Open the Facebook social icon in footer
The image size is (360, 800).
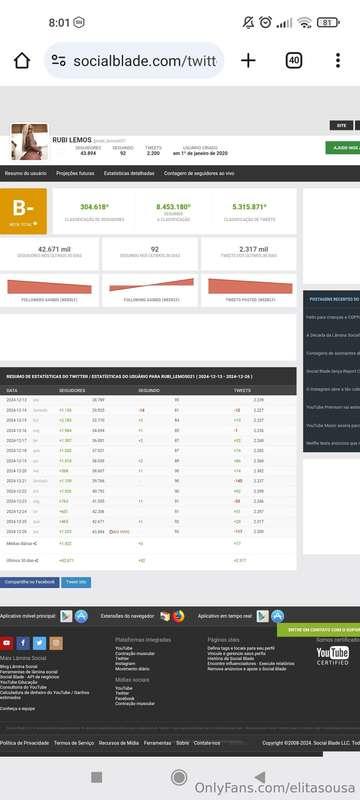[23, 643]
